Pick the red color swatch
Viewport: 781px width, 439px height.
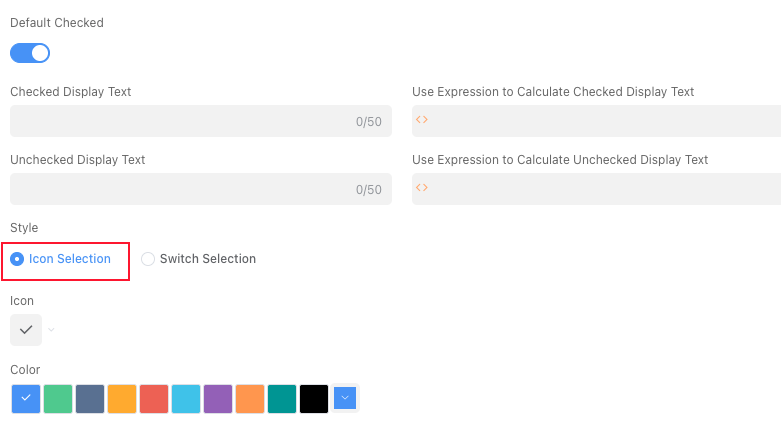[x=154, y=398]
